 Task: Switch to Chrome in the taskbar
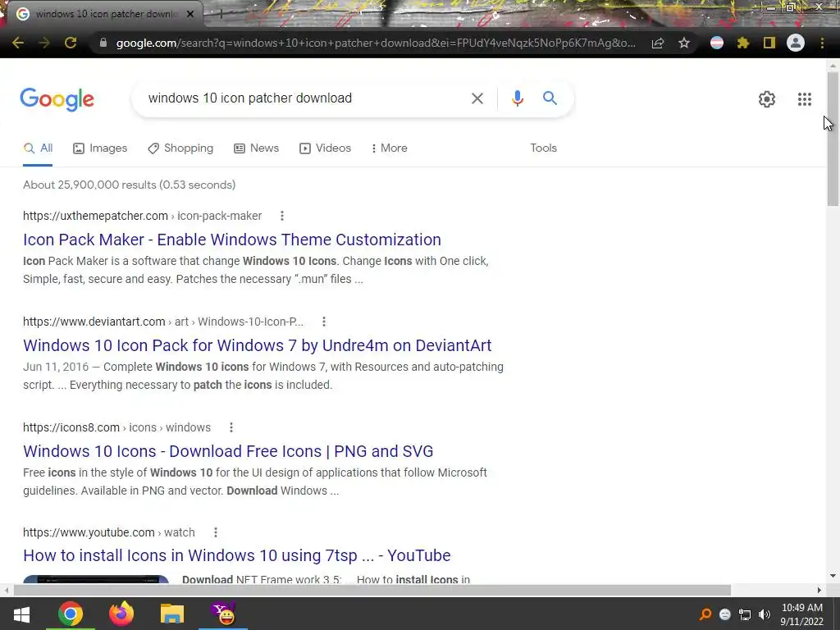[71, 614]
